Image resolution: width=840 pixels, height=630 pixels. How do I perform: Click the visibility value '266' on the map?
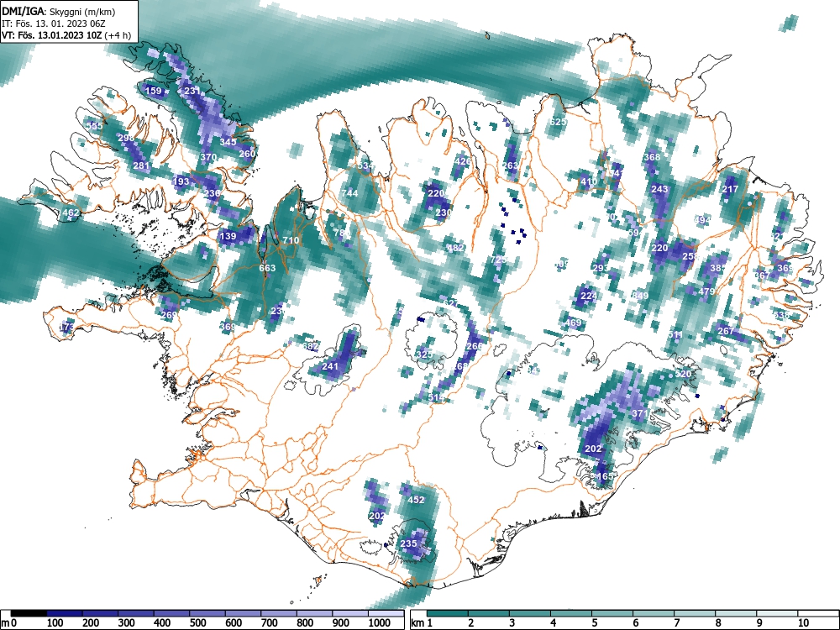tap(475, 346)
